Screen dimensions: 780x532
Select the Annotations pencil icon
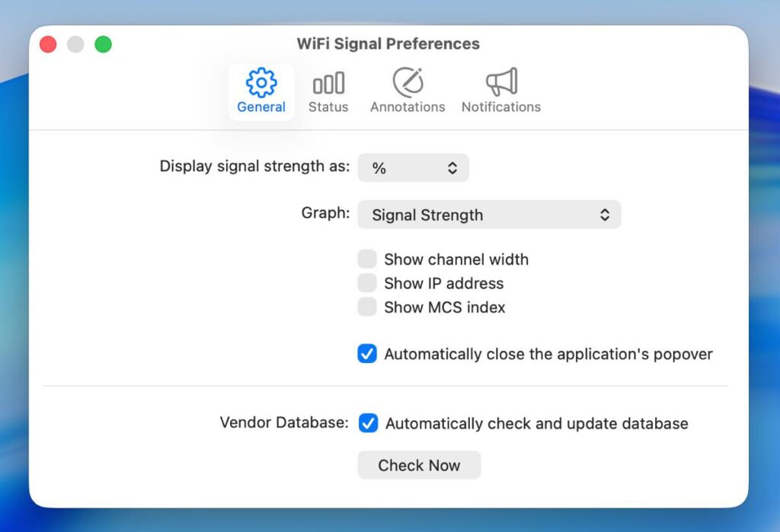pos(408,81)
